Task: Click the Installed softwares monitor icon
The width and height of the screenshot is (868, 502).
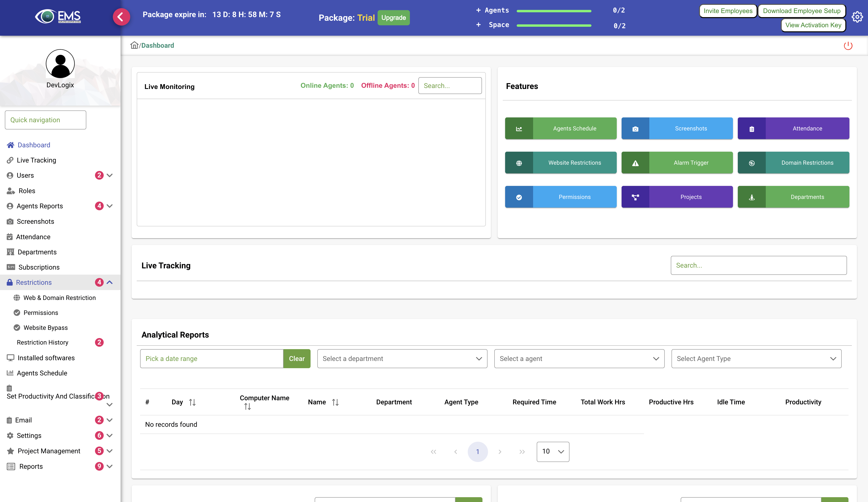Action: point(11,358)
